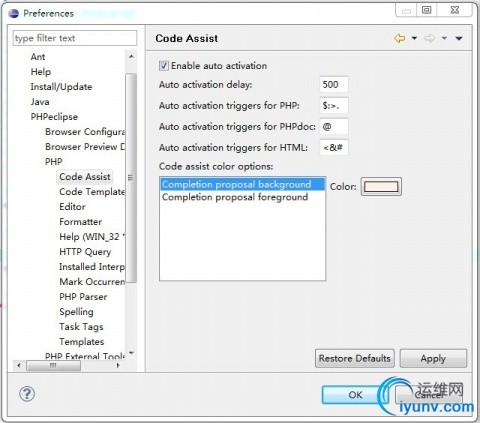Select Editor tree item
This screenshot has height=423, width=480.
(x=72, y=207)
